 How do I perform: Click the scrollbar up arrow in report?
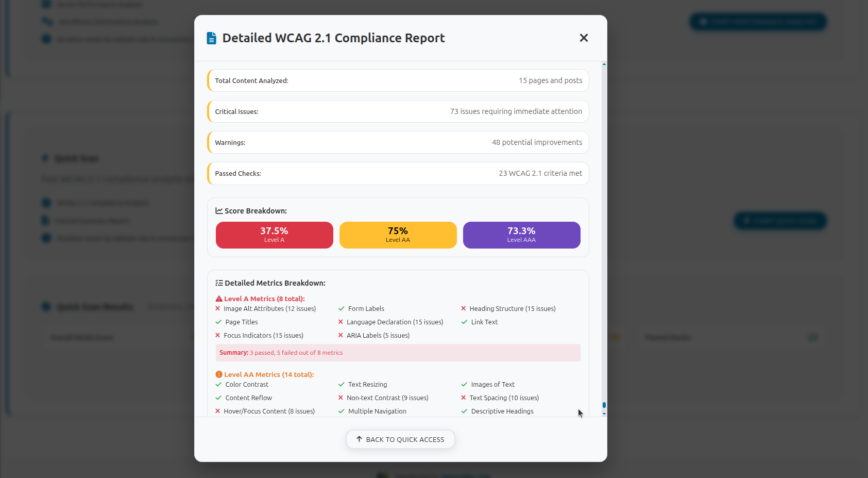point(604,64)
